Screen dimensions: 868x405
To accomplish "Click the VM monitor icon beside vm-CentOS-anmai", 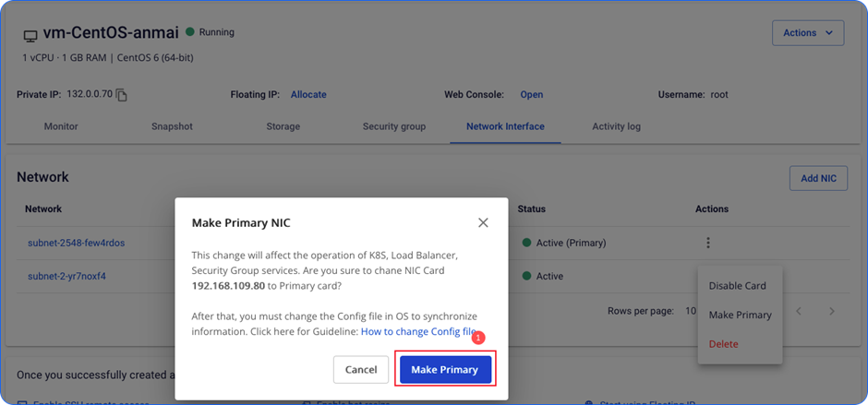I will pyautogui.click(x=30, y=34).
